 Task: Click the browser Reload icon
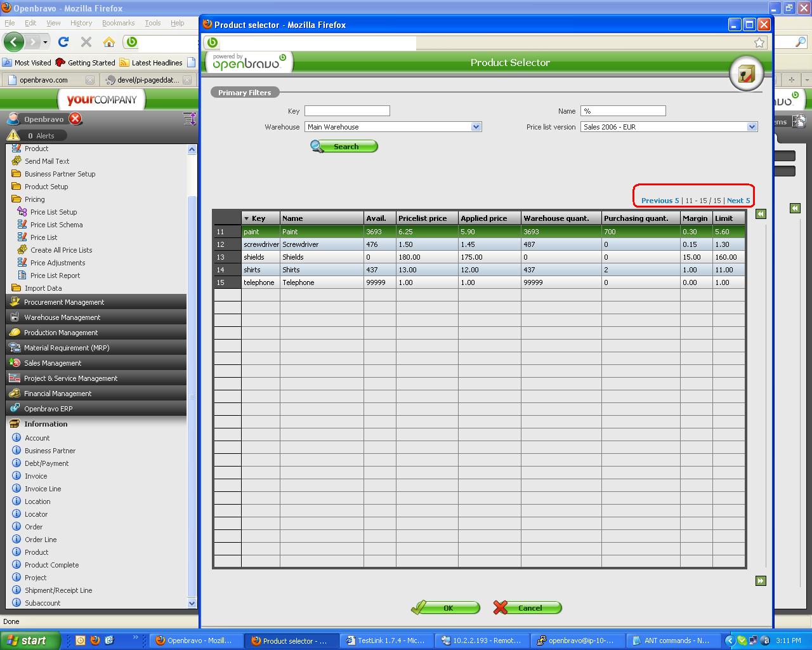coord(63,42)
